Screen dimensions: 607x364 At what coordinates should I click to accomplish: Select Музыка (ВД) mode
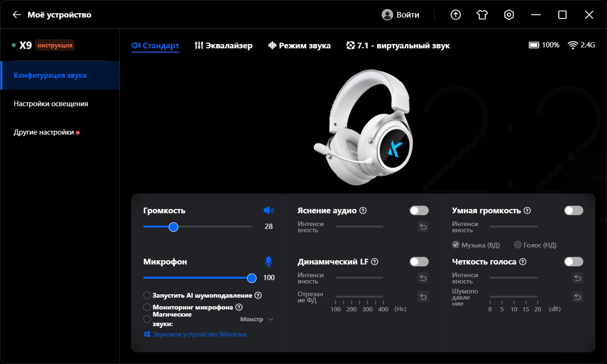click(456, 245)
